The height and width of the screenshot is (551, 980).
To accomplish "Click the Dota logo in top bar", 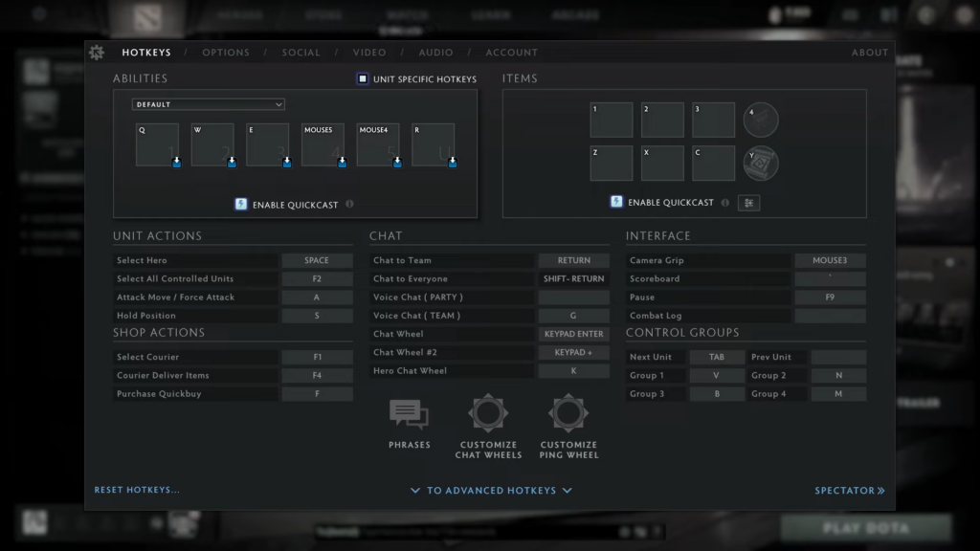I will click(146, 17).
